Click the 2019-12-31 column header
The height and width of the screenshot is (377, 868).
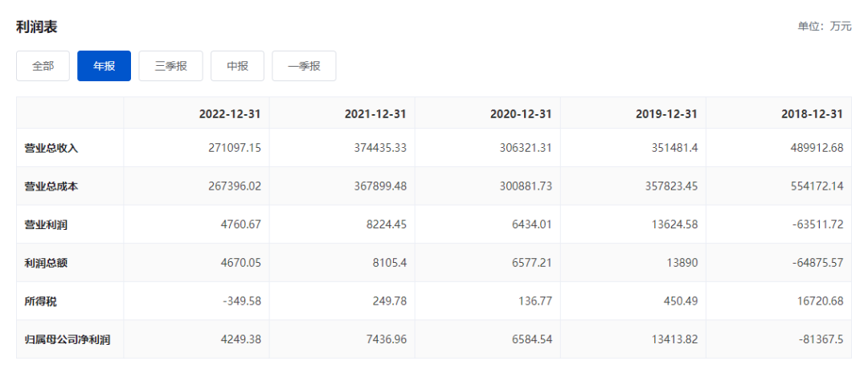tap(666, 114)
